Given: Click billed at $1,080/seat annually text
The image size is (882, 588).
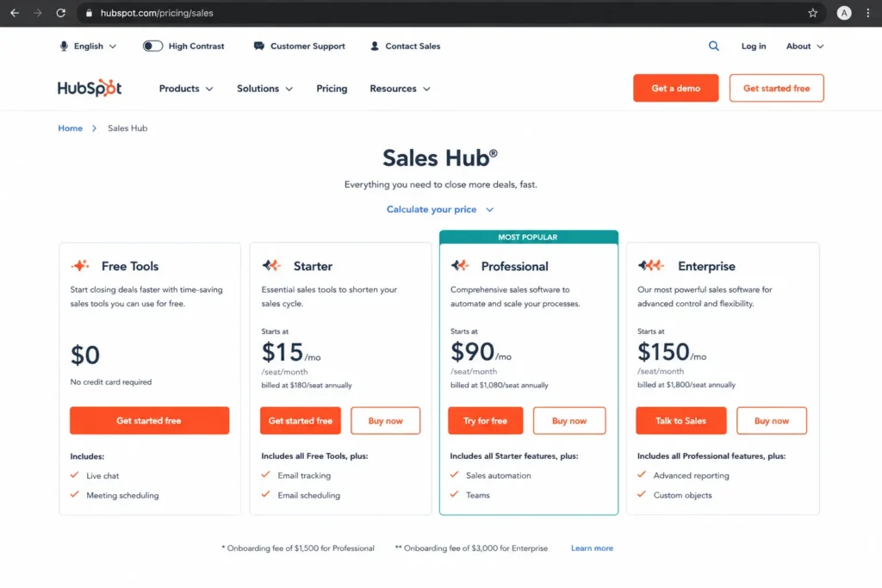Looking at the screenshot, I should pyautogui.click(x=499, y=385).
